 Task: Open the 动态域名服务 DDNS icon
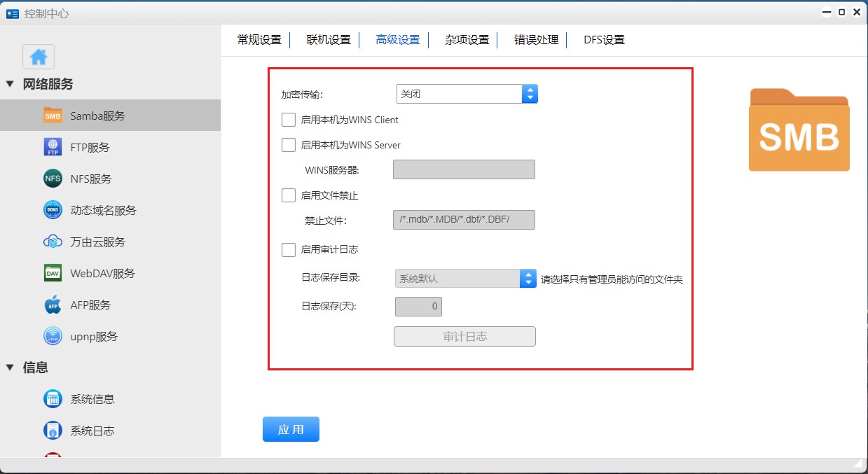(53, 210)
